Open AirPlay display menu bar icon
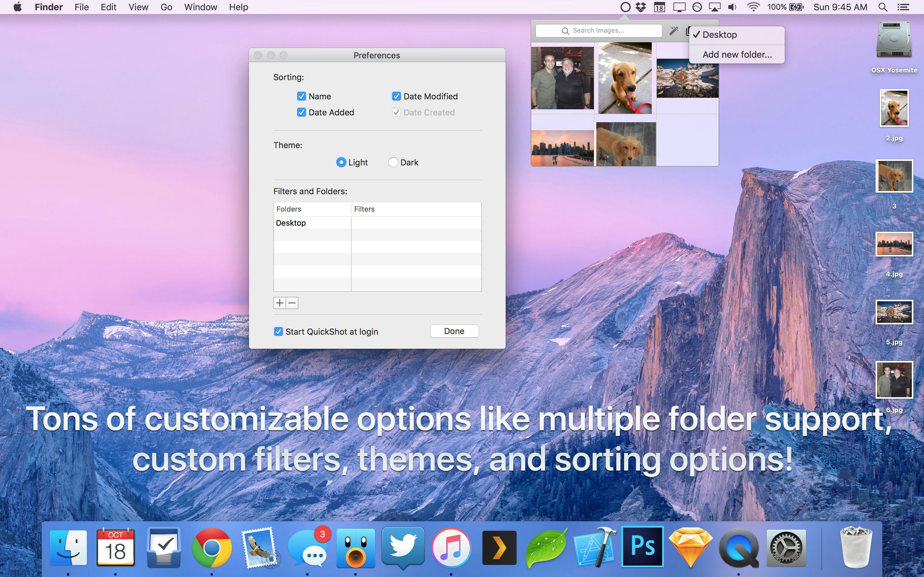This screenshot has width=924, height=577. [714, 7]
